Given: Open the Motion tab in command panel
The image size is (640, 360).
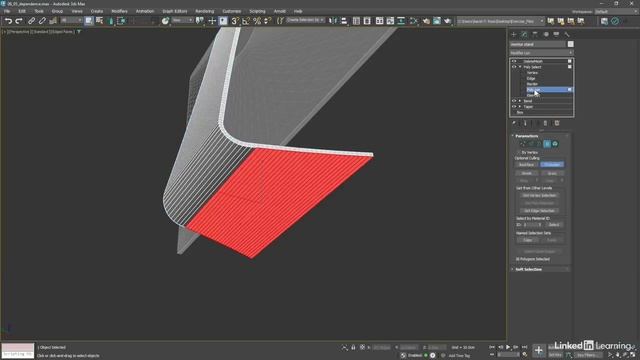Looking at the screenshot, I should pos(546,34).
